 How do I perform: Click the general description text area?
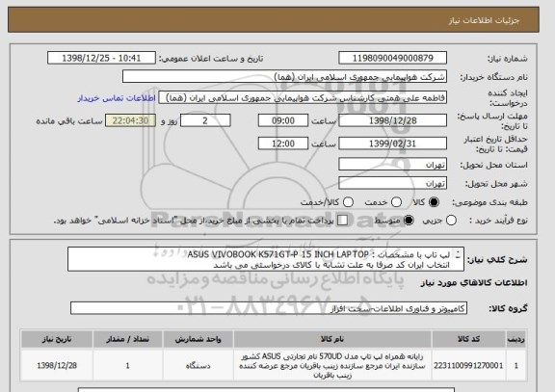coord(266,259)
